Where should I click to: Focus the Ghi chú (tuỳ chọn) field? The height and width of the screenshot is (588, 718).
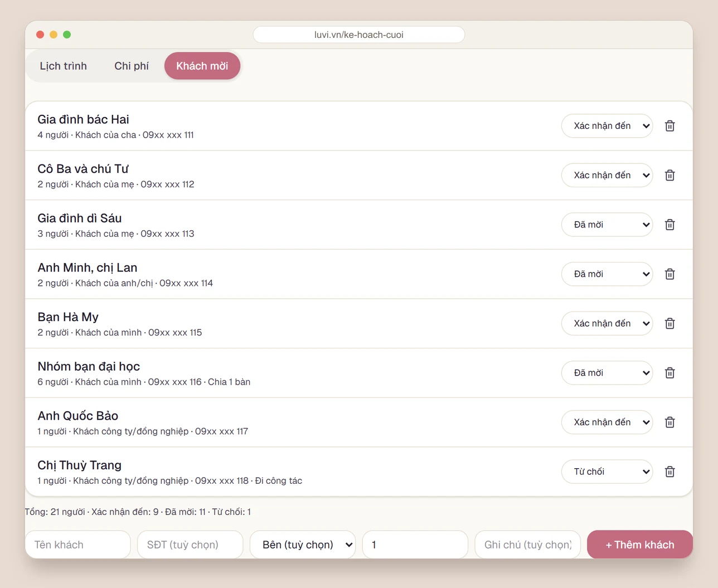[x=527, y=545]
